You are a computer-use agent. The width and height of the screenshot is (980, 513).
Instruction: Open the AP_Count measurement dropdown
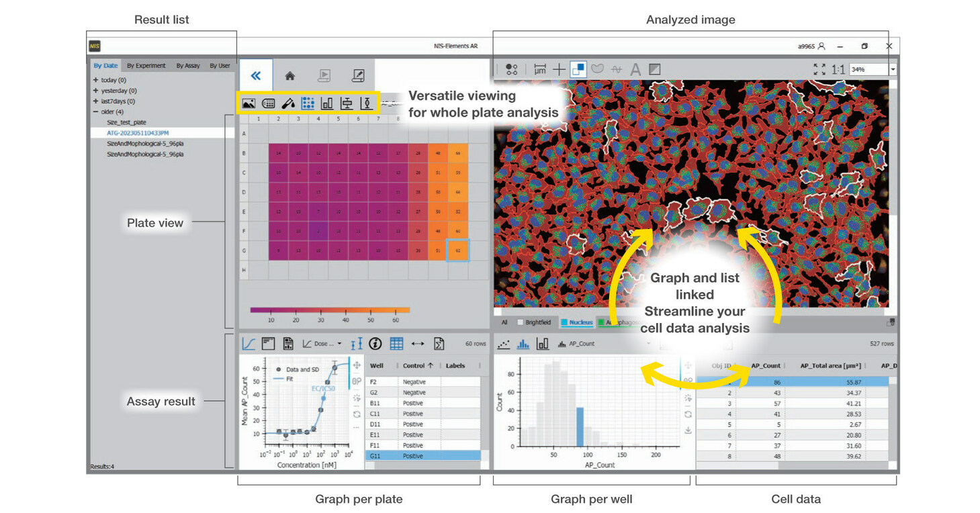(x=648, y=343)
